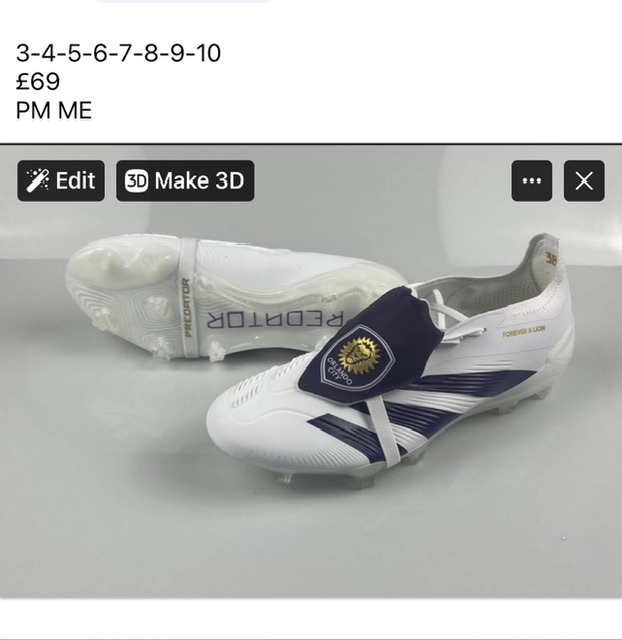
Task: Close the photo viewer with the X
Action: (x=584, y=181)
